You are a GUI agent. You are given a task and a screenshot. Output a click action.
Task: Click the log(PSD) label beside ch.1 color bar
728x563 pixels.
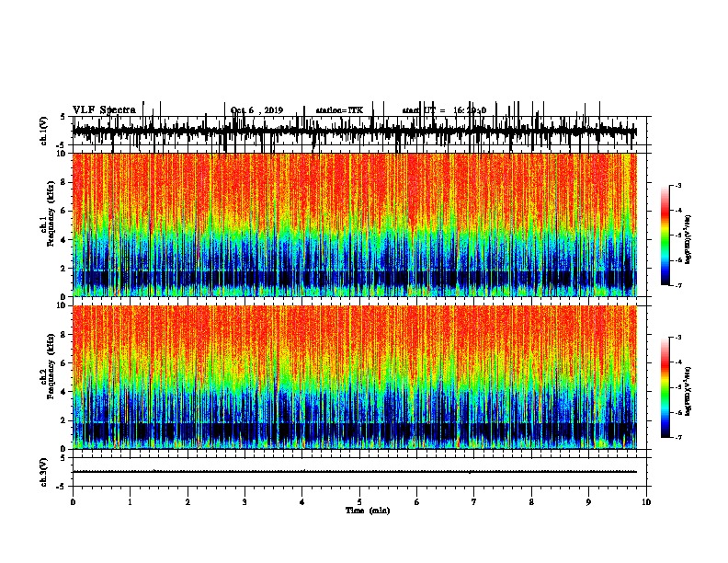pyautogui.click(x=688, y=240)
